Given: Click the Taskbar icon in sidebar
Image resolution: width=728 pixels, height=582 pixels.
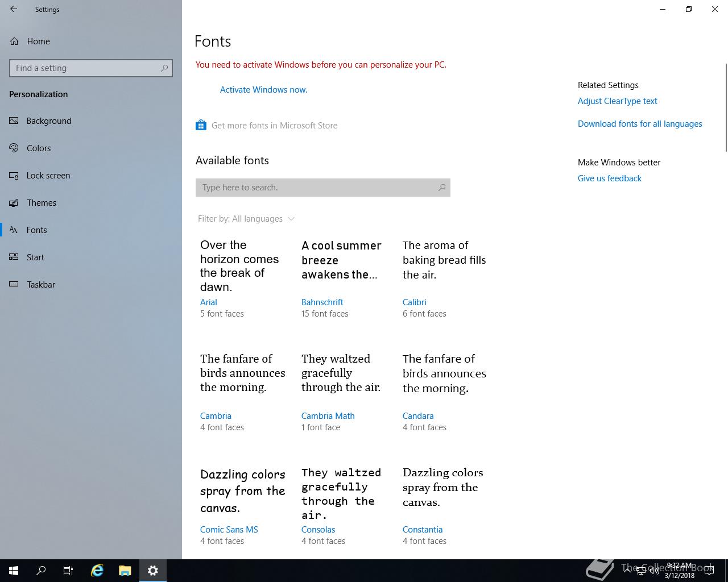Looking at the screenshot, I should (14, 284).
